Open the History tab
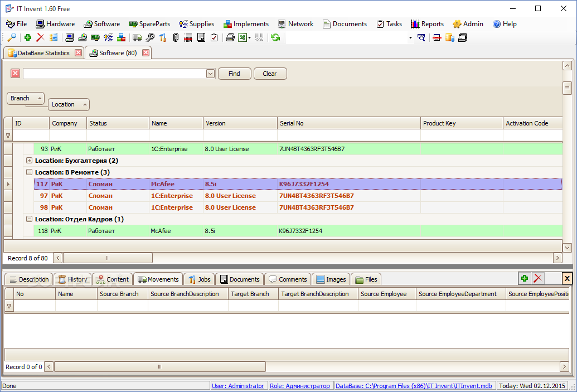 tap(72, 279)
